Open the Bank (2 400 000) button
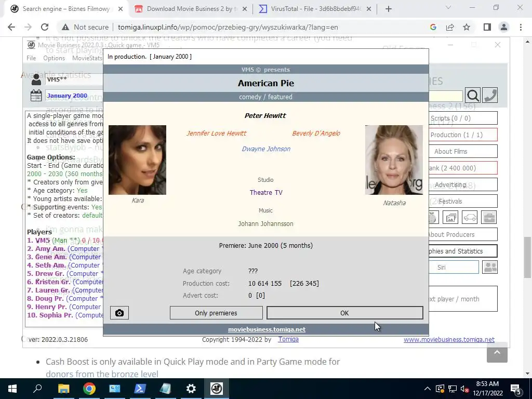This screenshot has width=532, height=399. tap(463, 168)
